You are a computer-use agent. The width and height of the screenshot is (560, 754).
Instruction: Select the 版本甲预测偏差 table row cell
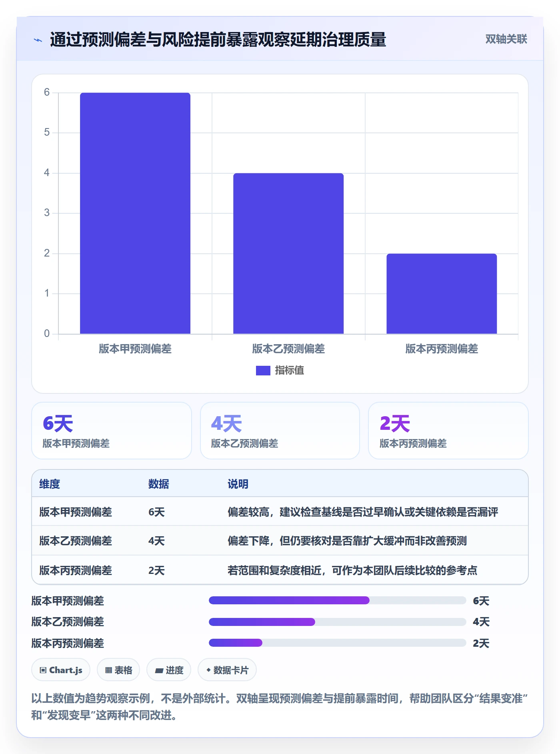76,512
